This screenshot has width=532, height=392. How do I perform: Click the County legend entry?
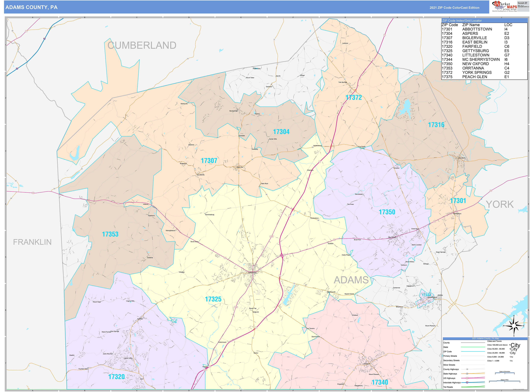464,343
